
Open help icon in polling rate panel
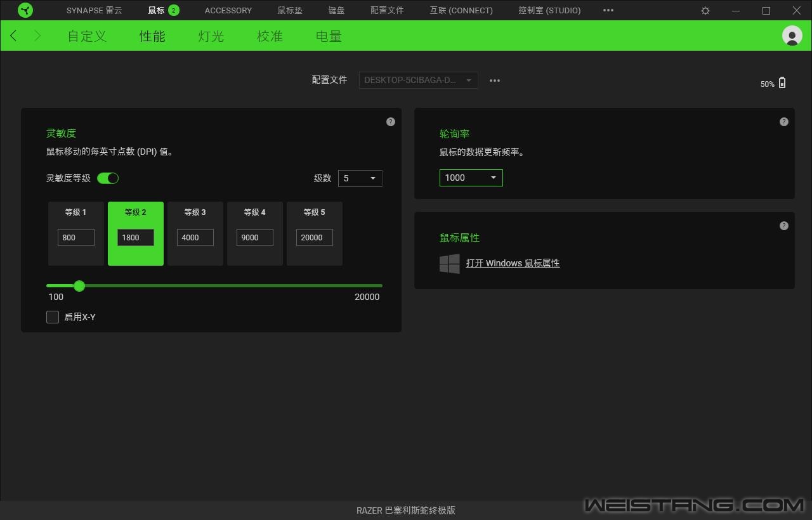[x=784, y=122]
